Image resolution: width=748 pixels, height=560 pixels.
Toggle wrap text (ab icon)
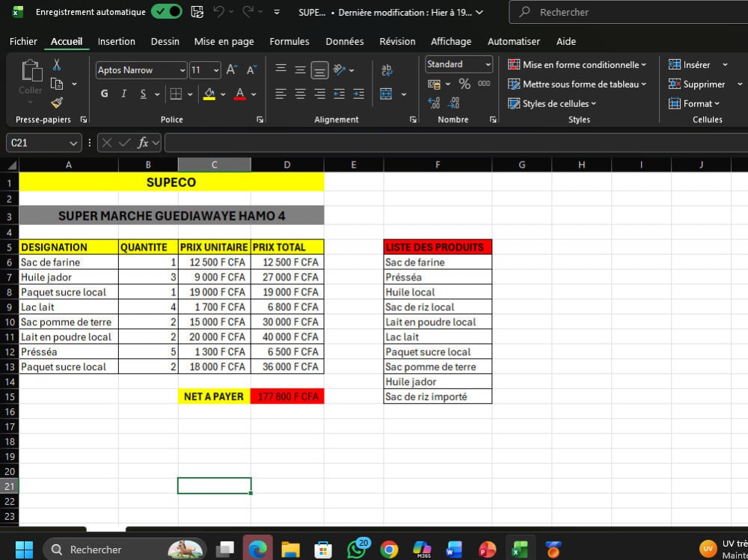point(387,70)
